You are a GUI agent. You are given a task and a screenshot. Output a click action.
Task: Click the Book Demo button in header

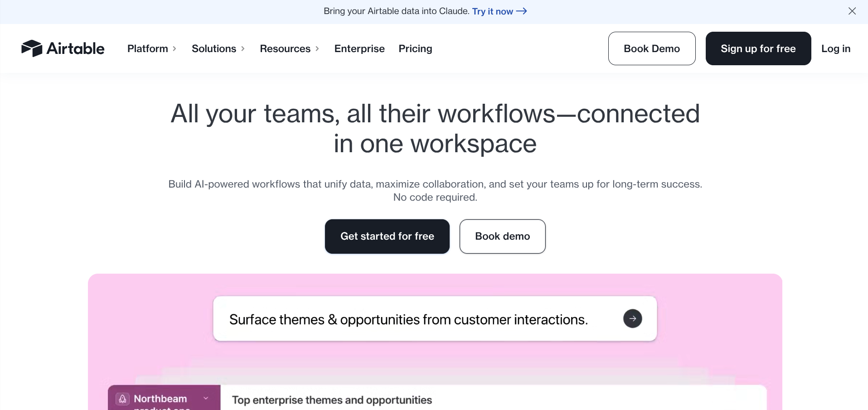pyautogui.click(x=652, y=48)
